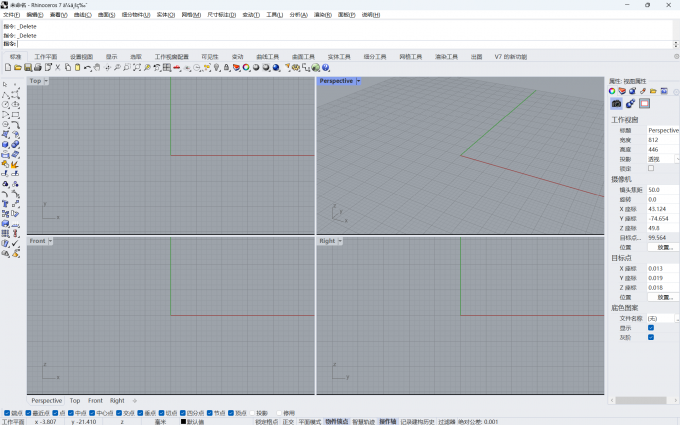Click the 镜头焦距 value field
The height and width of the screenshot is (425, 680).
coord(662,189)
